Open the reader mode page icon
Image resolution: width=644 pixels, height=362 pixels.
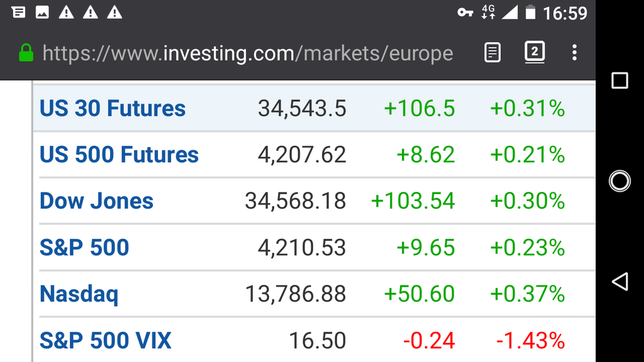pyautogui.click(x=492, y=53)
